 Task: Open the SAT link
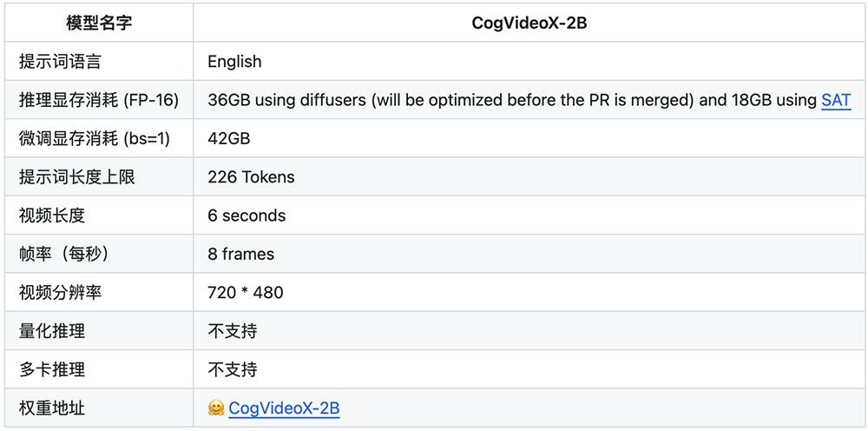[835, 100]
